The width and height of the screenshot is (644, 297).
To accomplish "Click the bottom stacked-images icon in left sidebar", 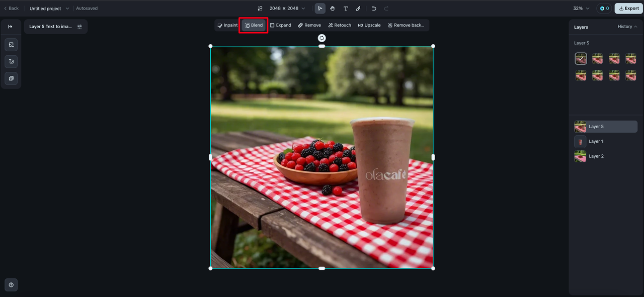I will click(11, 78).
